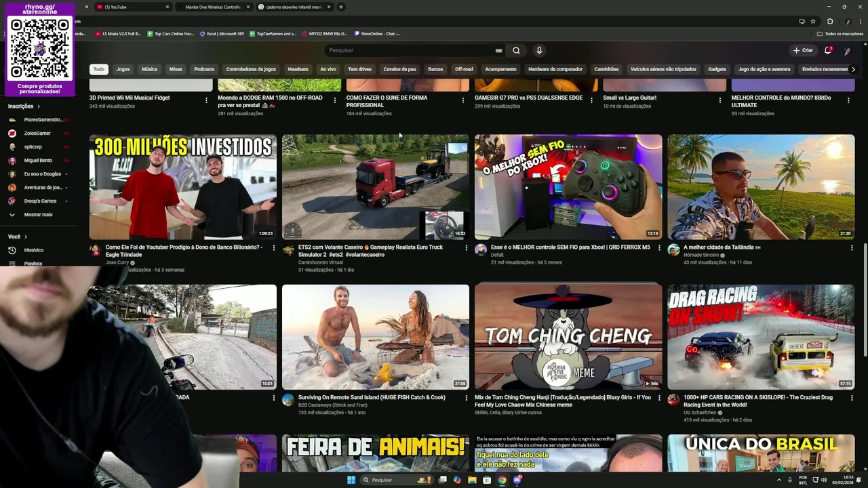
Task: Open B2B Castaways channel avatar
Action: [x=288, y=400]
